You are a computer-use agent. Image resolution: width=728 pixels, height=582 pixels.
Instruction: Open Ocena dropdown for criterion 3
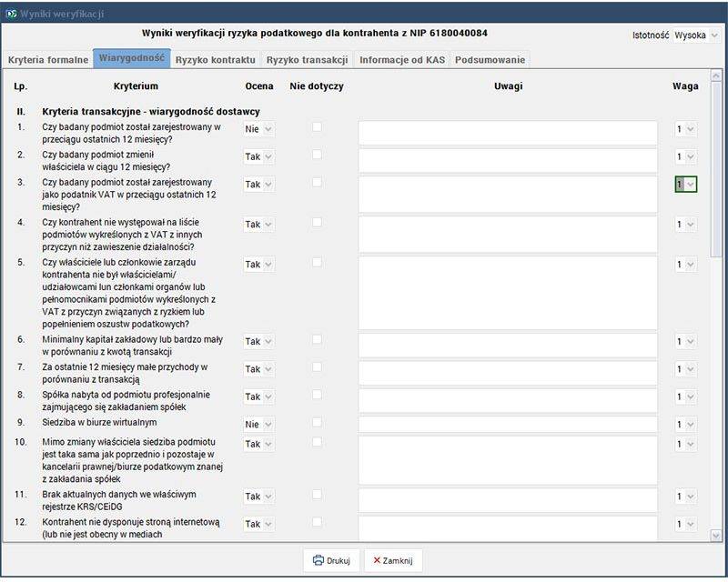pos(258,185)
